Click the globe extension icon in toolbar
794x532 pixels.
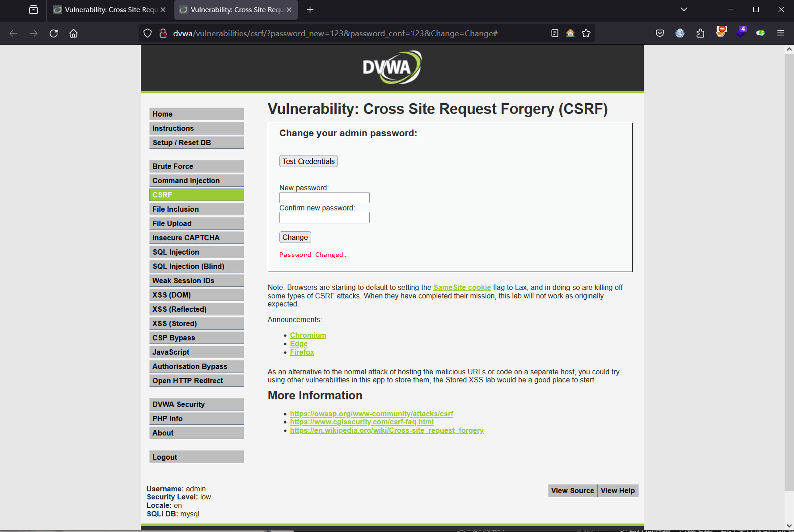(680, 33)
